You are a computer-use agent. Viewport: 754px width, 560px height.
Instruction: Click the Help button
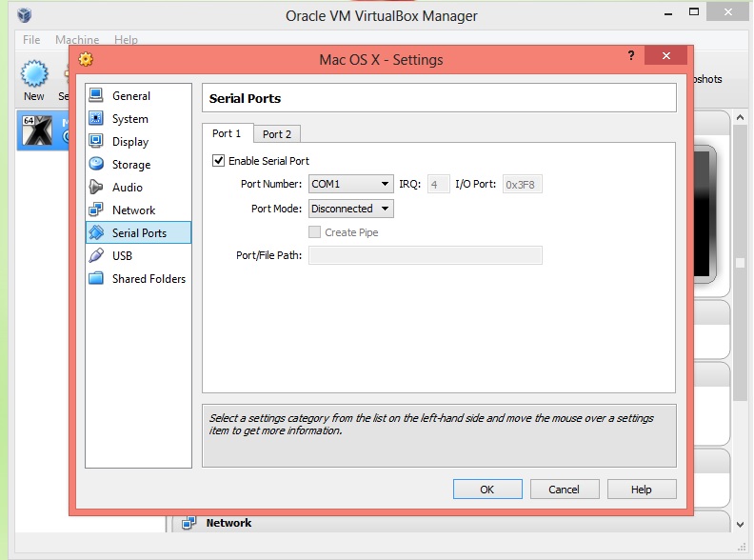(x=641, y=490)
